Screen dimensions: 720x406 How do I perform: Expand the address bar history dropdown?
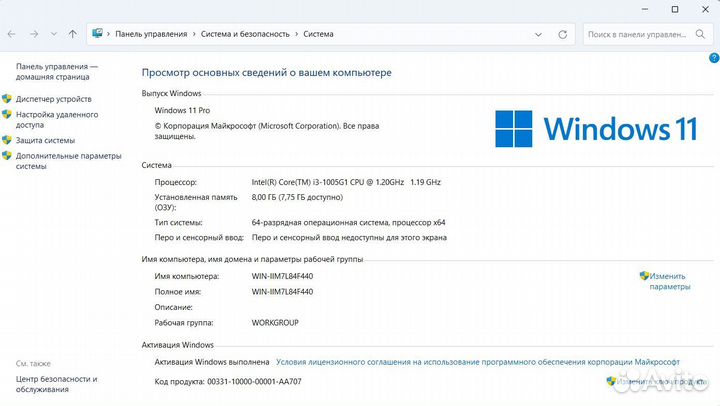point(538,34)
